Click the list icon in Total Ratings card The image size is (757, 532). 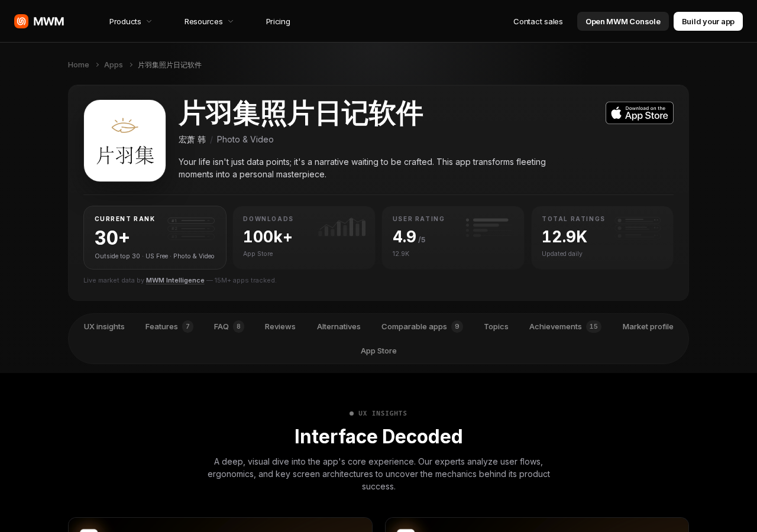[x=638, y=228]
